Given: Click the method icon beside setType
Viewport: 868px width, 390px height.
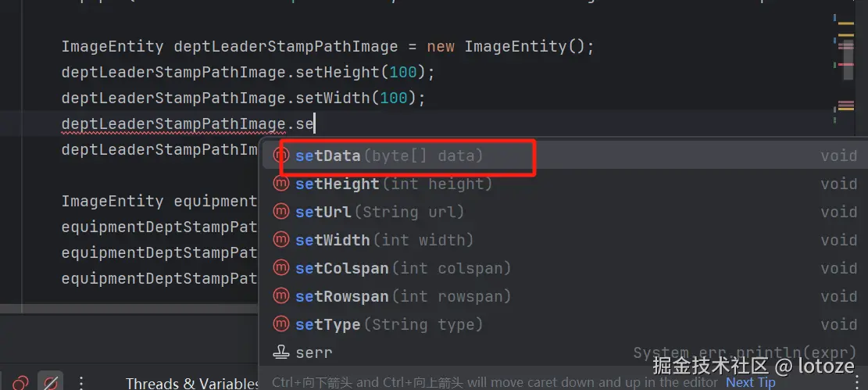Looking at the screenshot, I should pyautogui.click(x=280, y=324).
